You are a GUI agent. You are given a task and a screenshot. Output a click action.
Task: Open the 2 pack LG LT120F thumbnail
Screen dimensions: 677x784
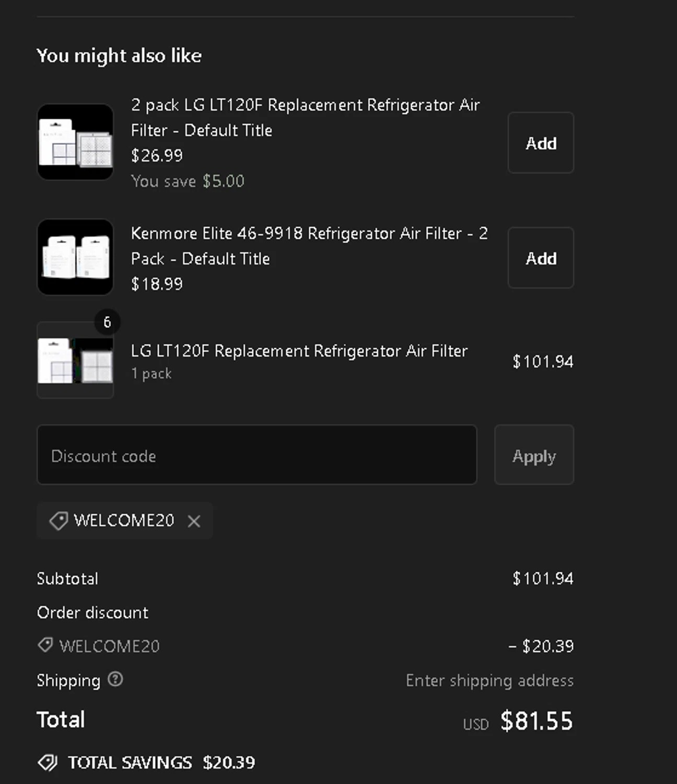click(75, 142)
